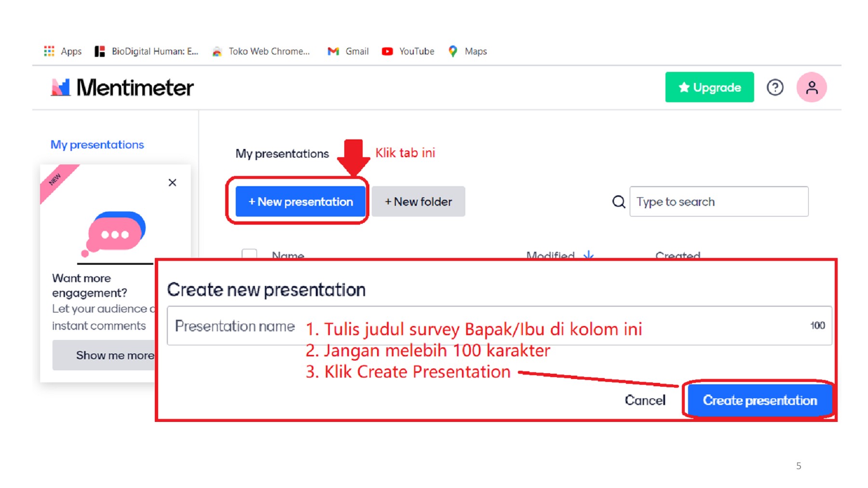Dismiss the engagement promo card
This screenshot has width=868, height=488.
[x=172, y=183]
